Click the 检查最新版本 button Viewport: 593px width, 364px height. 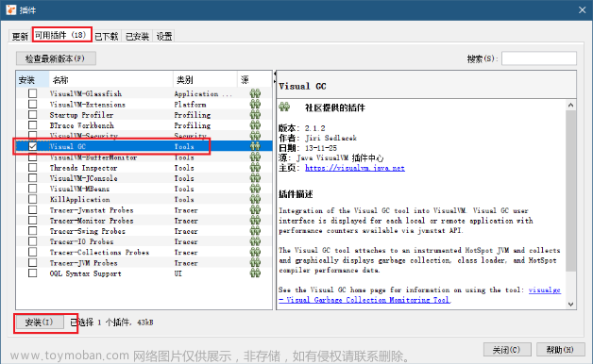56,58
